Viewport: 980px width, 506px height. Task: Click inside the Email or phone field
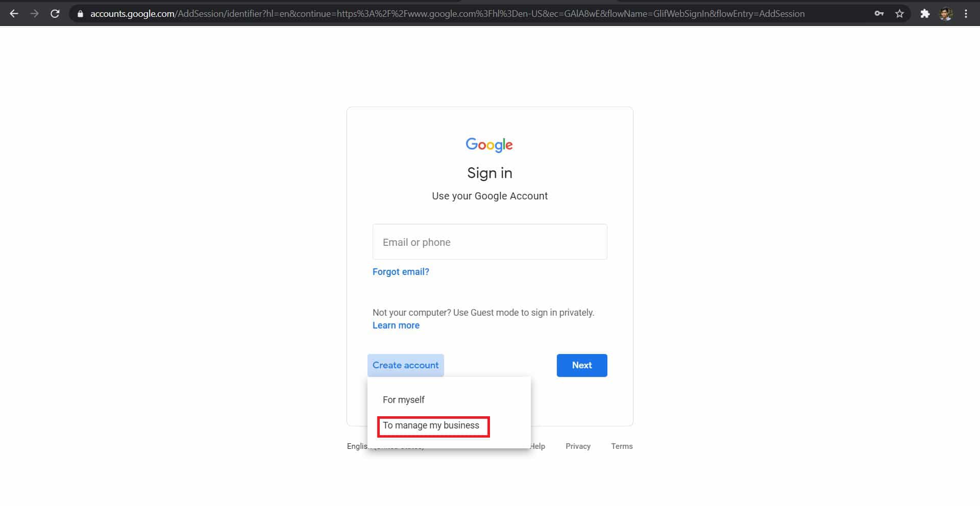[489, 242]
